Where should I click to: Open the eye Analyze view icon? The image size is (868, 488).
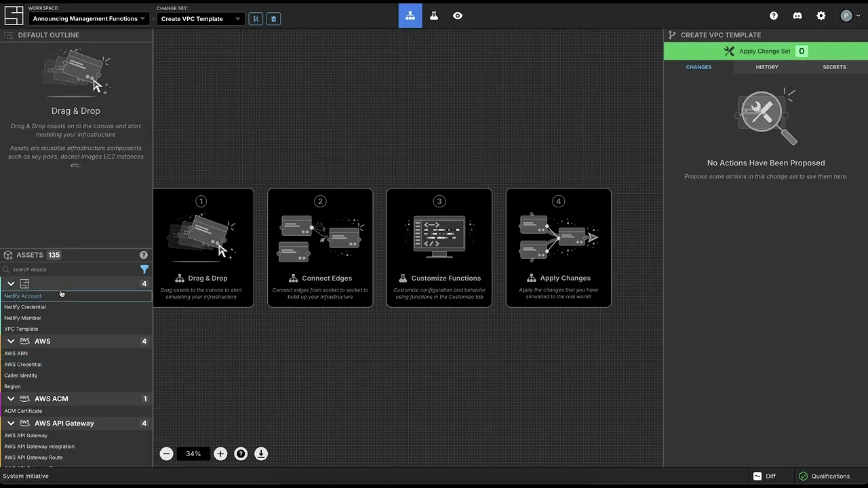click(x=458, y=16)
